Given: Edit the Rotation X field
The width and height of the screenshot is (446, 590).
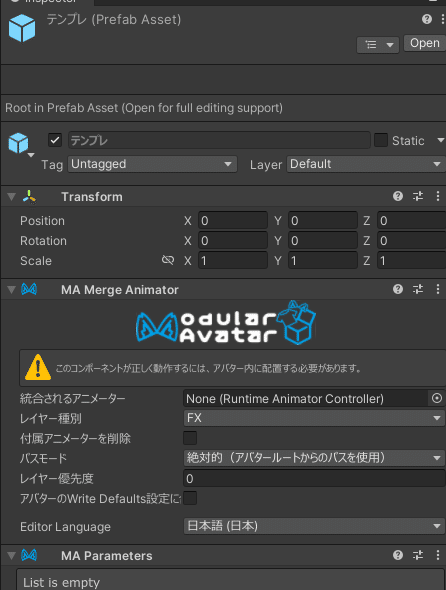Looking at the screenshot, I should [x=233, y=240].
